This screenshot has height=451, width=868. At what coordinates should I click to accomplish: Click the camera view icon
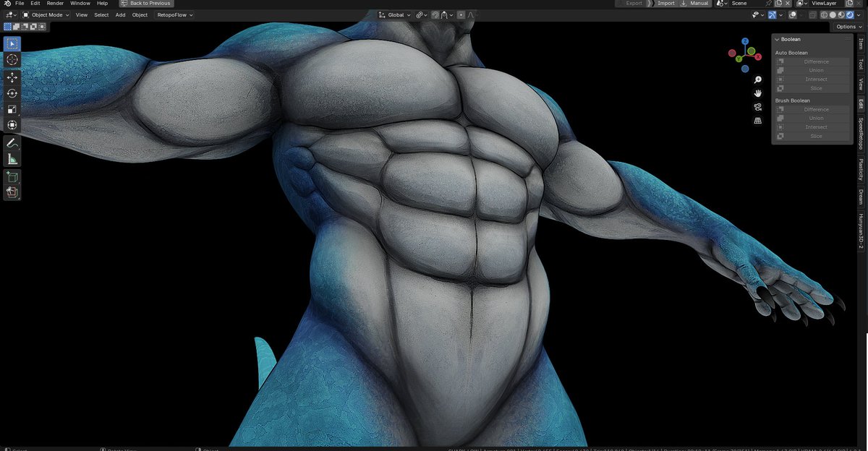pos(757,106)
